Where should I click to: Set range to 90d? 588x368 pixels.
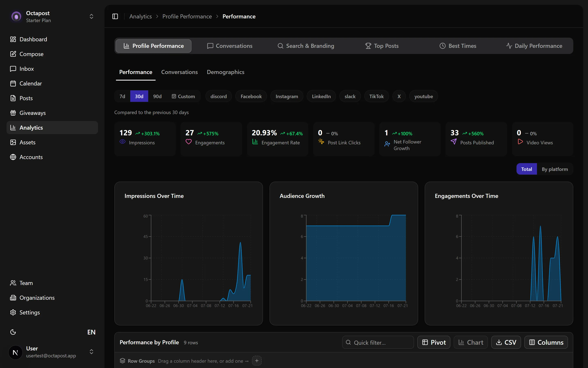point(157,96)
